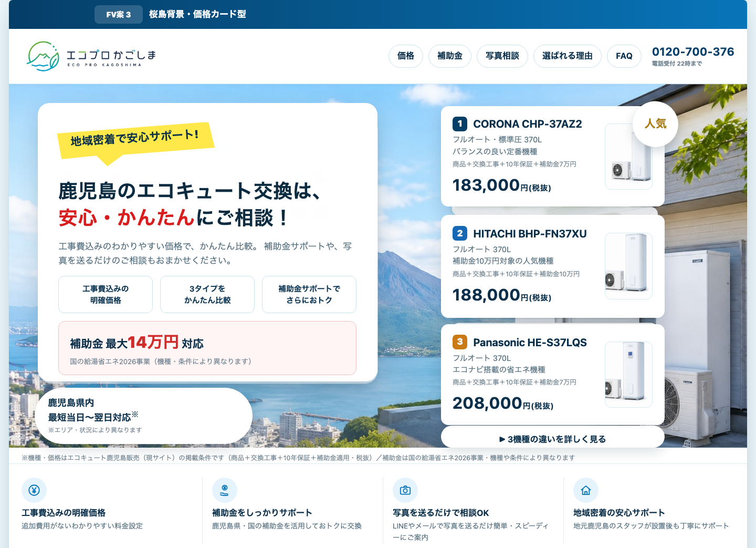Click text ※エリア・状況により異なります
The image size is (756, 548).
(95, 430)
